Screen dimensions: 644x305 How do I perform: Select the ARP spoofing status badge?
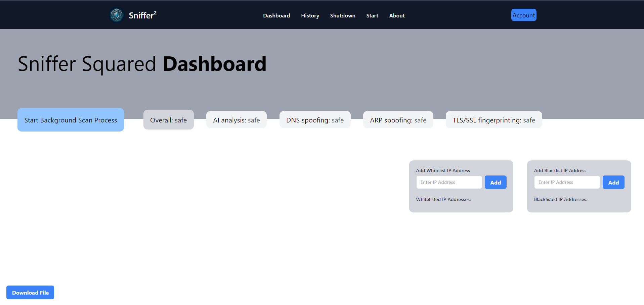[398, 120]
